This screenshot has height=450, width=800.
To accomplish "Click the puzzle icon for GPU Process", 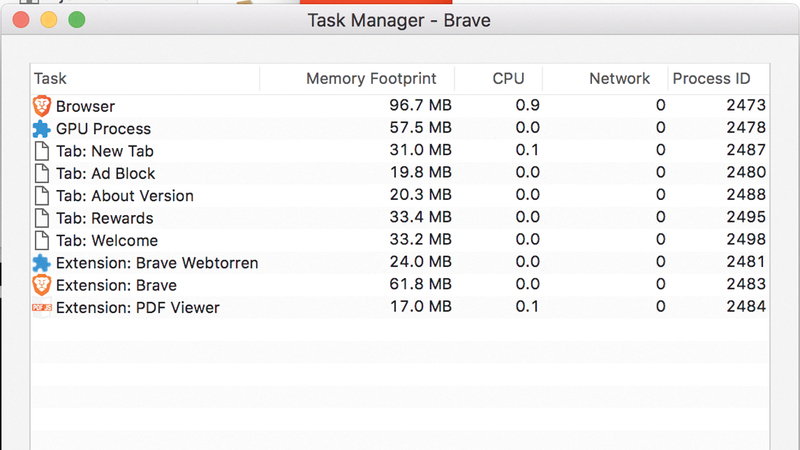I will coord(41,128).
